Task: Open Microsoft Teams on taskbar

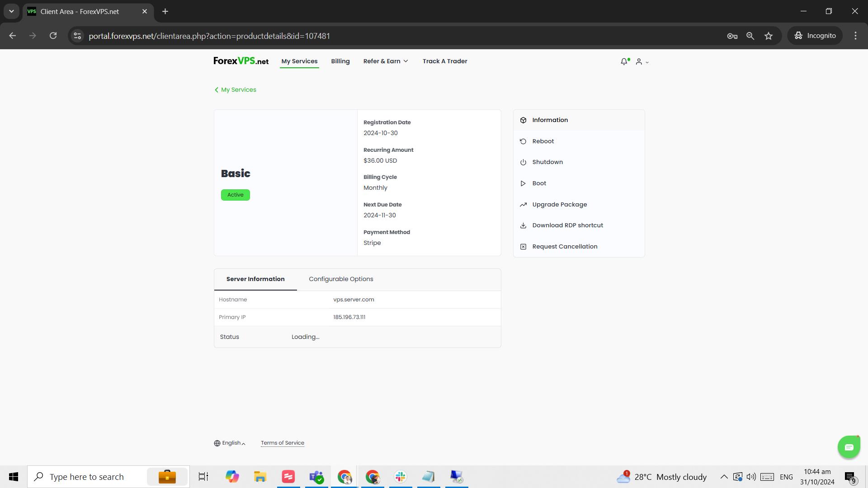Action: [316, 477]
